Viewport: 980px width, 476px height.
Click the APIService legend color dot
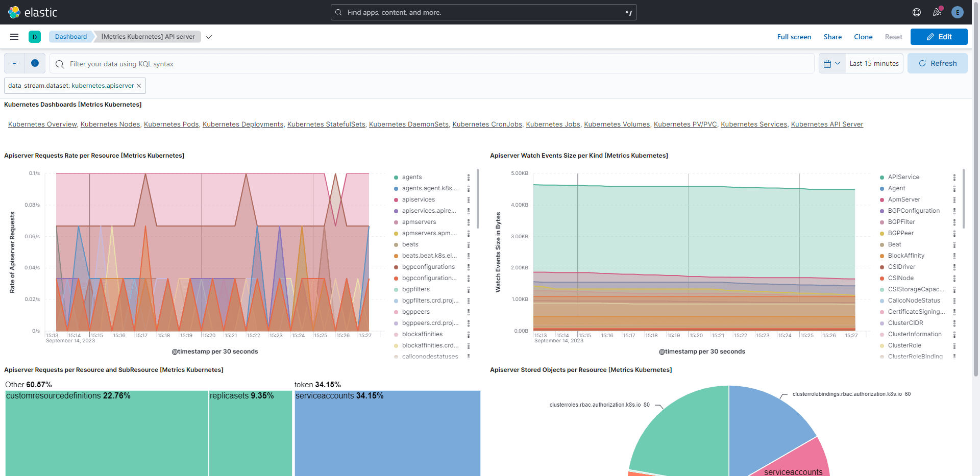[882, 178]
